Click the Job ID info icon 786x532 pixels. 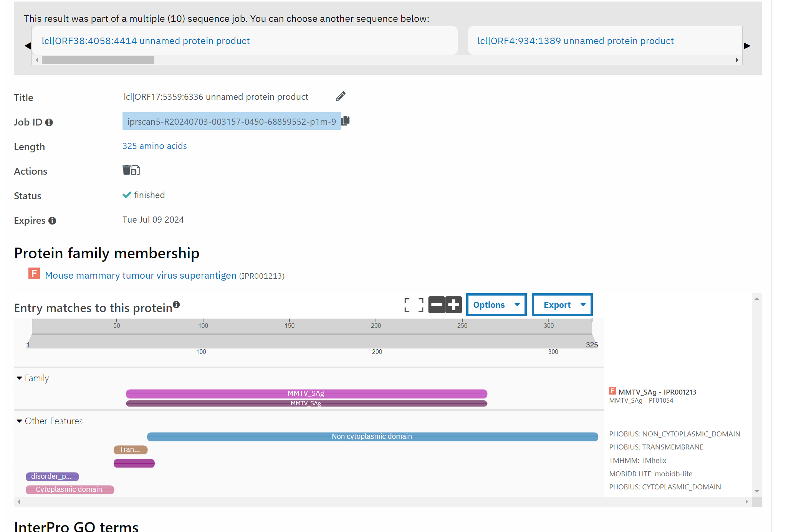pyautogui.click(x=49, y=122)
